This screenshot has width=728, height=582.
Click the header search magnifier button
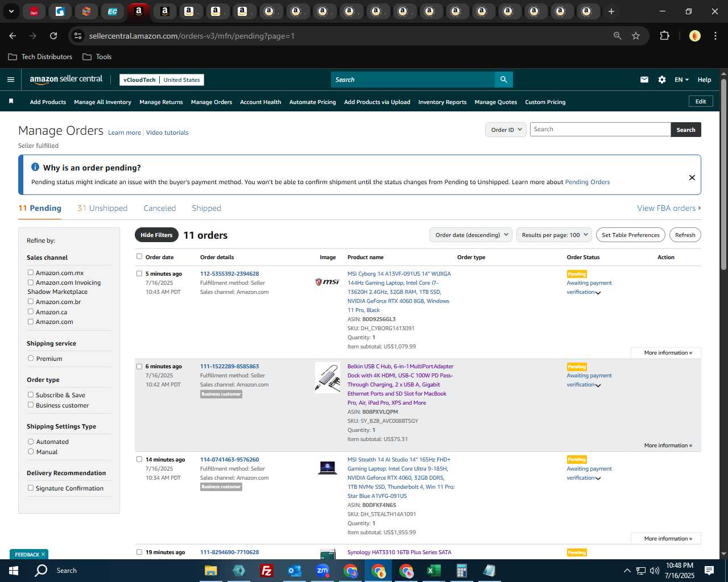tap(503, 80)
